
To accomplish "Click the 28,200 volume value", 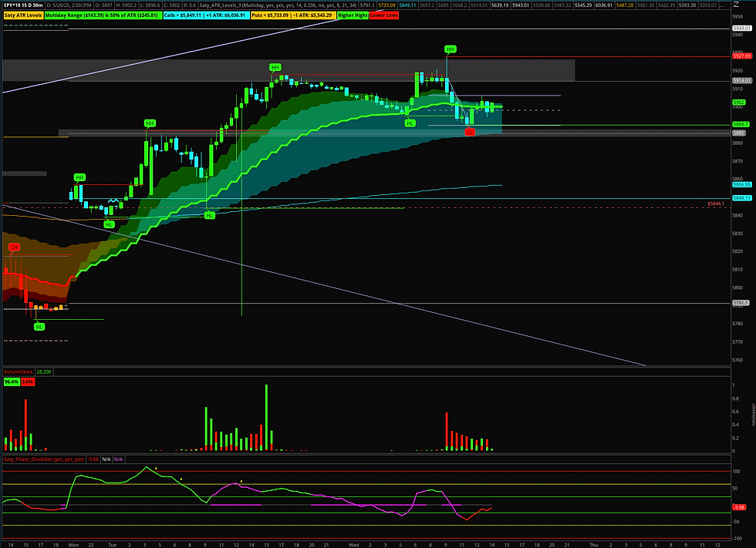I will [44, 371].
